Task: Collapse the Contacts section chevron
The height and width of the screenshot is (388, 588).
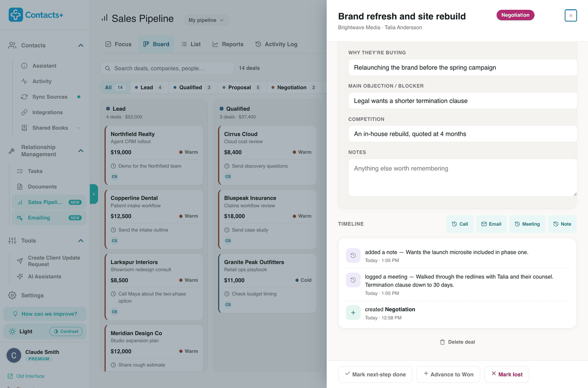Action: [81, 46]
